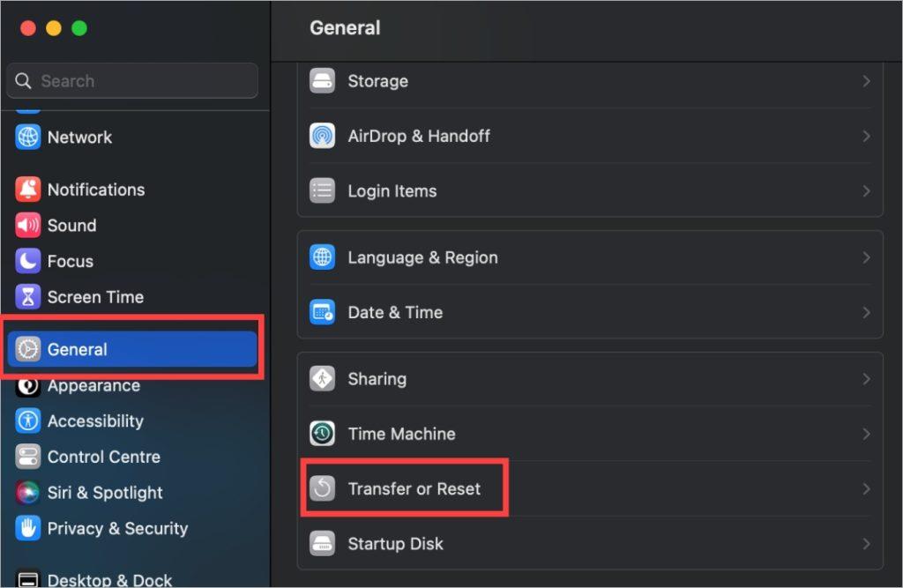Click the Startup Disk drive icon

click(x=322, y=543)
